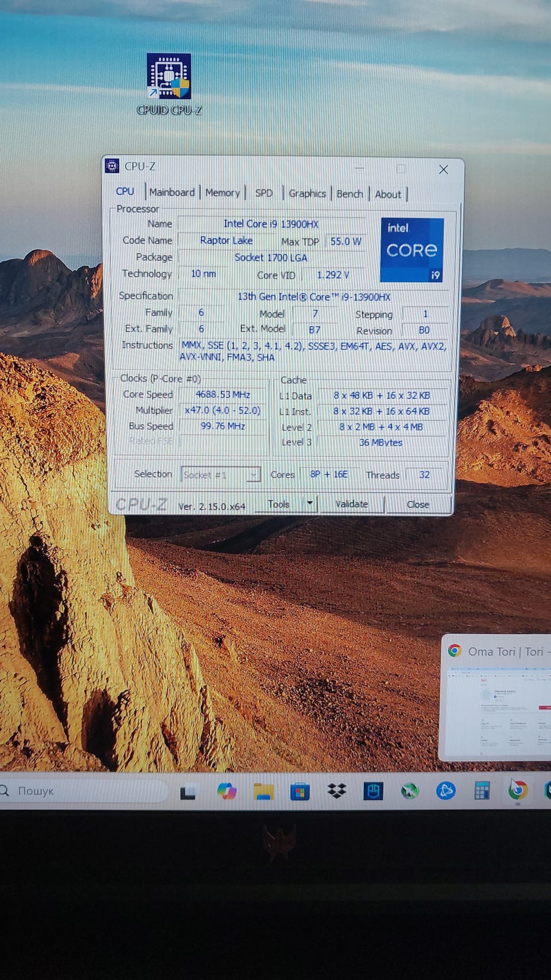Click the Technology value 10 nm
The height and width of the screenshot is (980, 551).
point(203,274)
